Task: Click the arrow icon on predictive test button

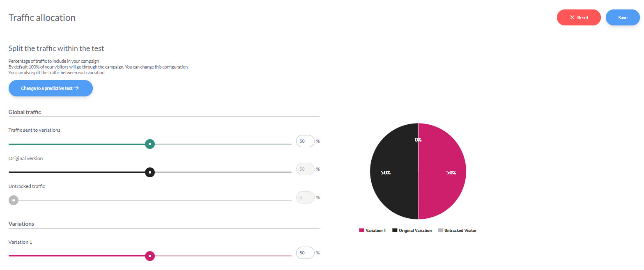Action: (76, 88)
